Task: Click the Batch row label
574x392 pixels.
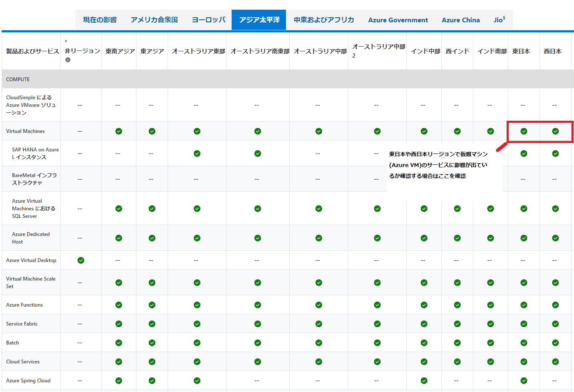Action: pyautogui.click(x=13, y=343)
